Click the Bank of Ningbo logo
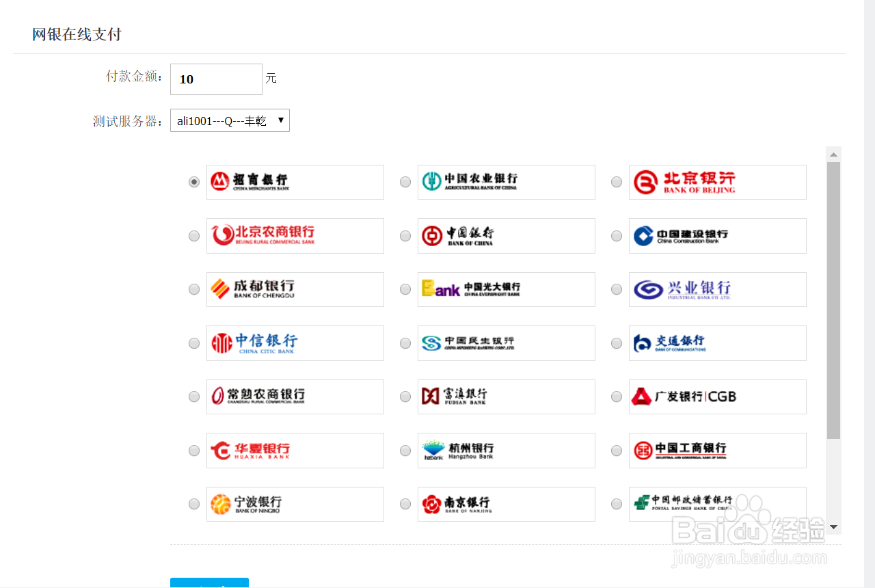Viewport: 875px width, 588px height. tap(295, 504)
